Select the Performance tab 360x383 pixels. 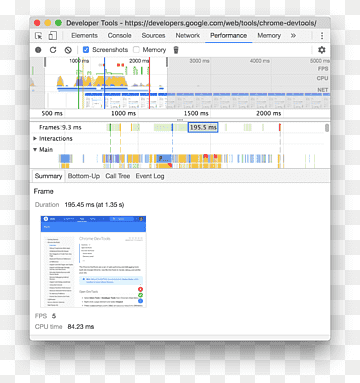tap(228, 35)
